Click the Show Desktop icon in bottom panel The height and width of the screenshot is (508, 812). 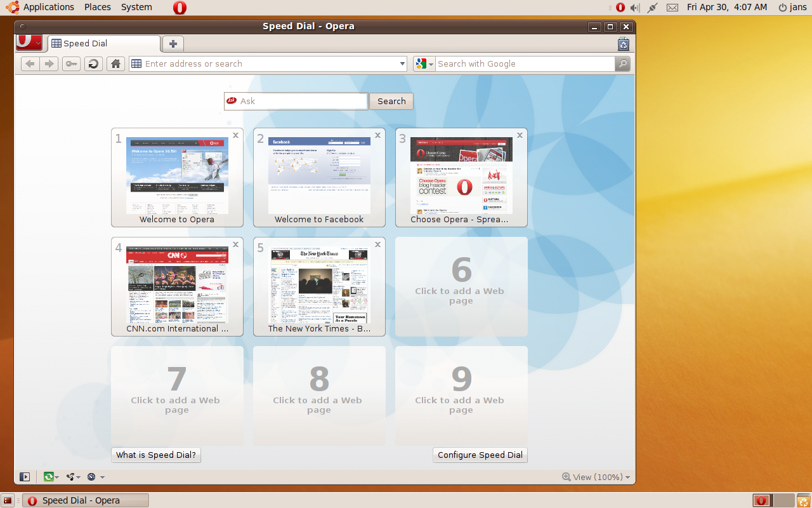click(x=8, y=500)
